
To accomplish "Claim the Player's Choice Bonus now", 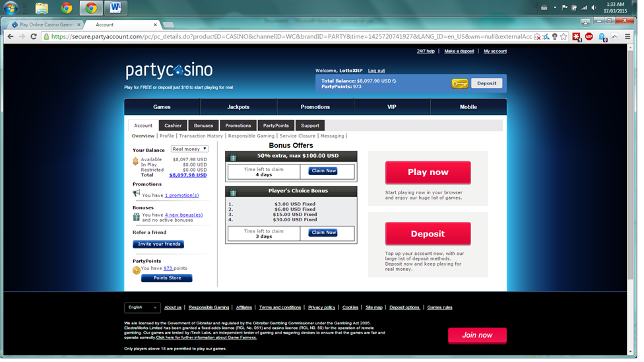I will [x=323, y=233].
